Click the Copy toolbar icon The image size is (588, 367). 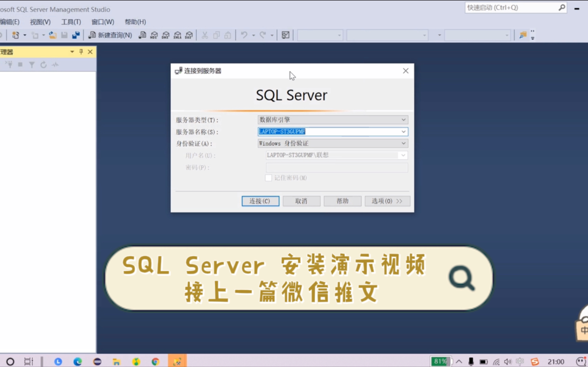click(216, 35)
